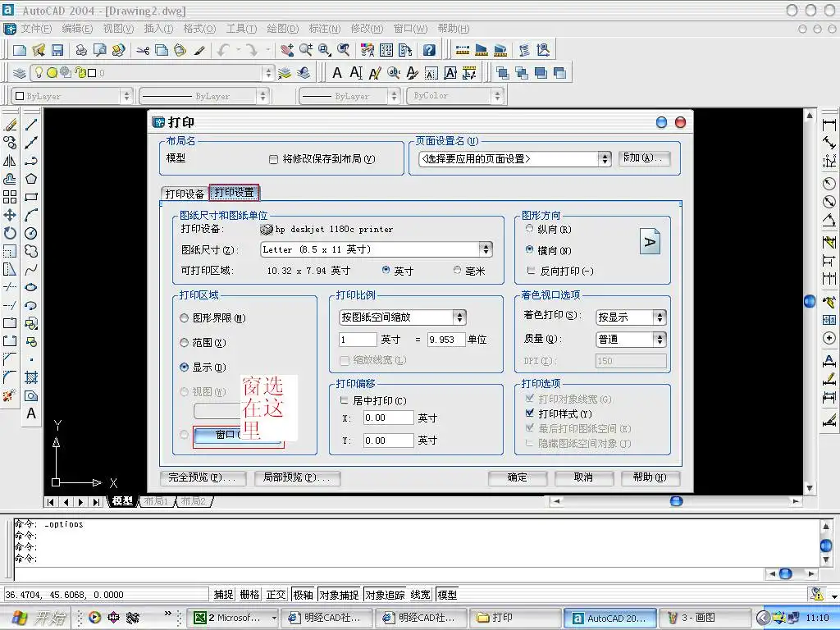
Task: Click the Cut scissors icon
Action: [x=143, y=50]
